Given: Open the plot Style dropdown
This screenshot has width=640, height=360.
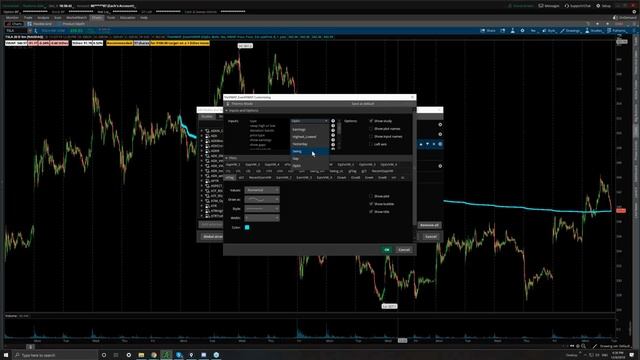Looking at the screenshot, I should (x=262, y=209).
